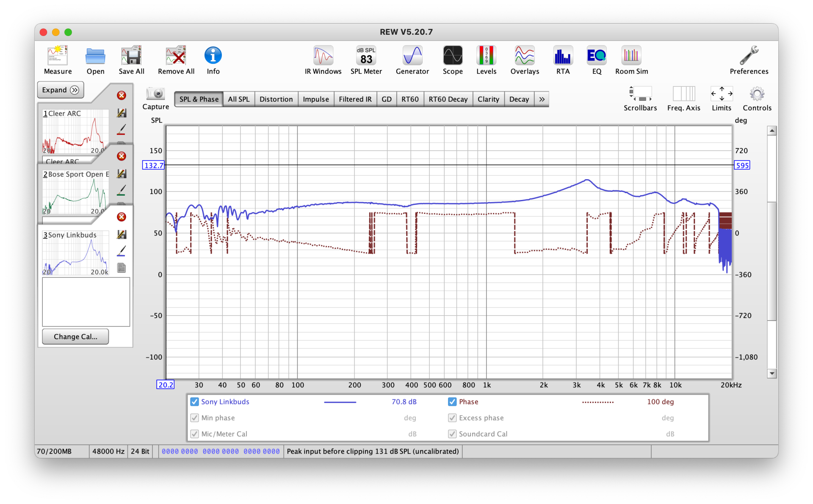813x504 pixels.
Task: Toggle the Excess phase checkbox
Action: (x=452, y=418)
